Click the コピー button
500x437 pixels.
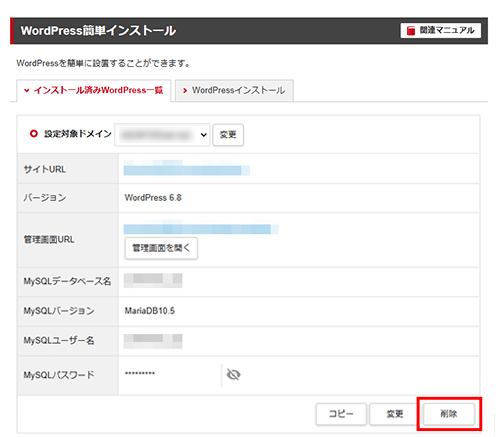click(x=341, y=414)
